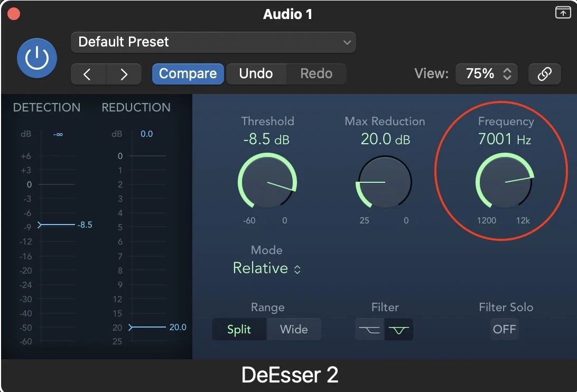The image size is (577, 392).
Task: Choose the low-shelf filter shape icon
Action: click(x=369, y=329)
